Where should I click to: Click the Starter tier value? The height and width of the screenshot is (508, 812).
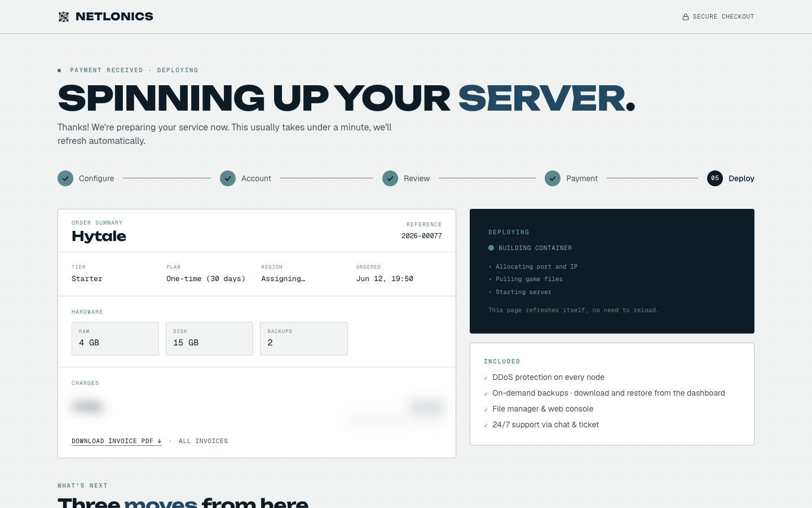pyautogui.click(x=87, y=279)
